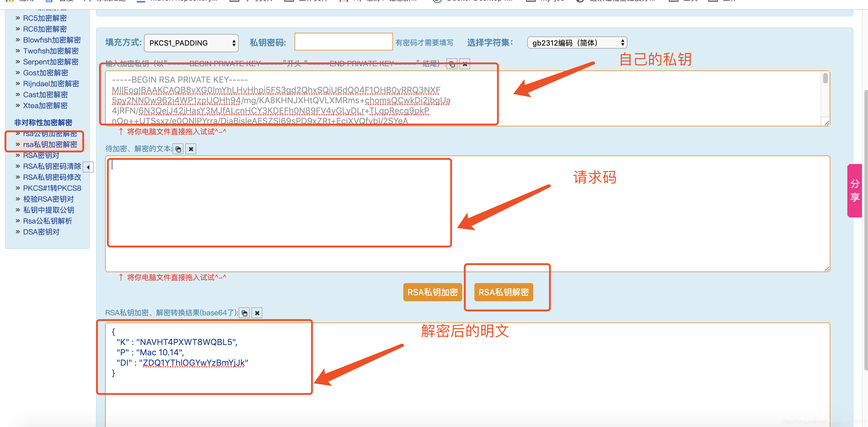Click the private key password input
This screenshot has width=868, height=427.
click(343, 42)
